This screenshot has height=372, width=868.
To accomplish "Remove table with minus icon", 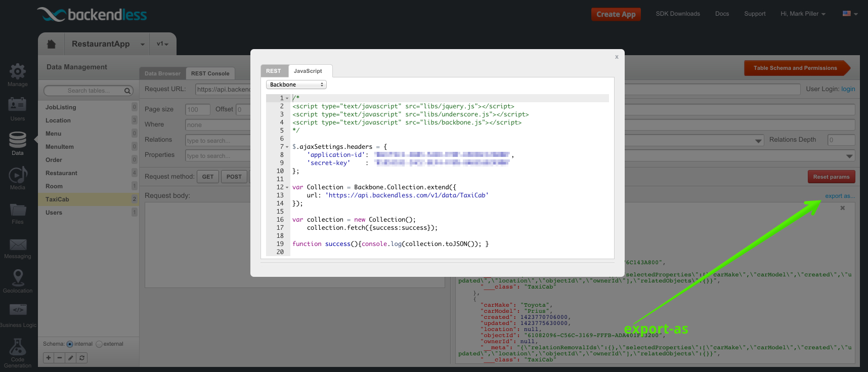I will tap(60, 358).
